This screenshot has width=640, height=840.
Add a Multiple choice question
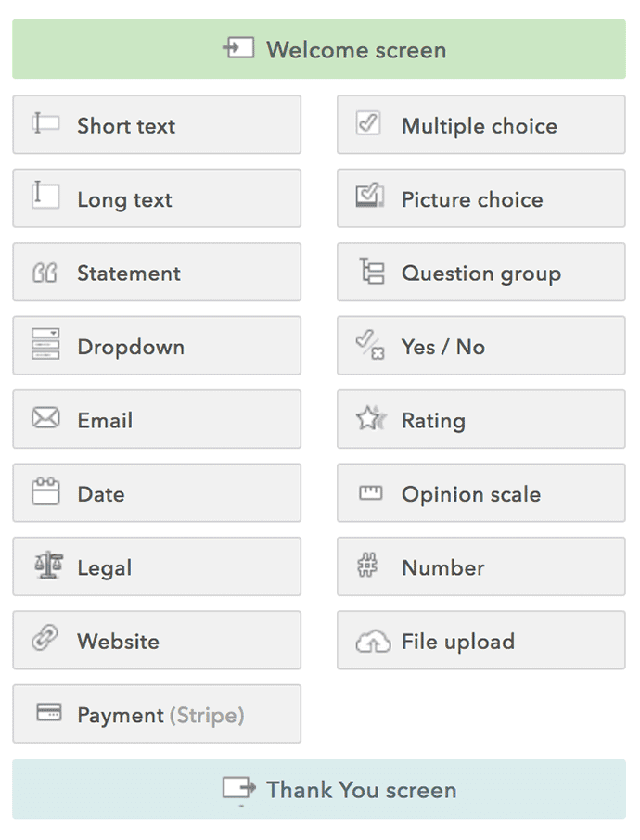pyautogui.click(x=480, y=124)
